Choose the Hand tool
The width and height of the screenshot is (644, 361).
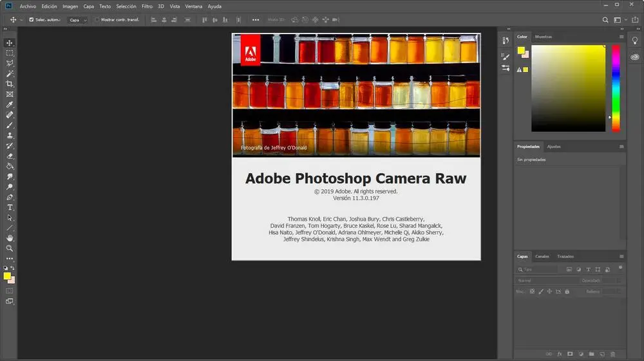(x=10, y=238)
